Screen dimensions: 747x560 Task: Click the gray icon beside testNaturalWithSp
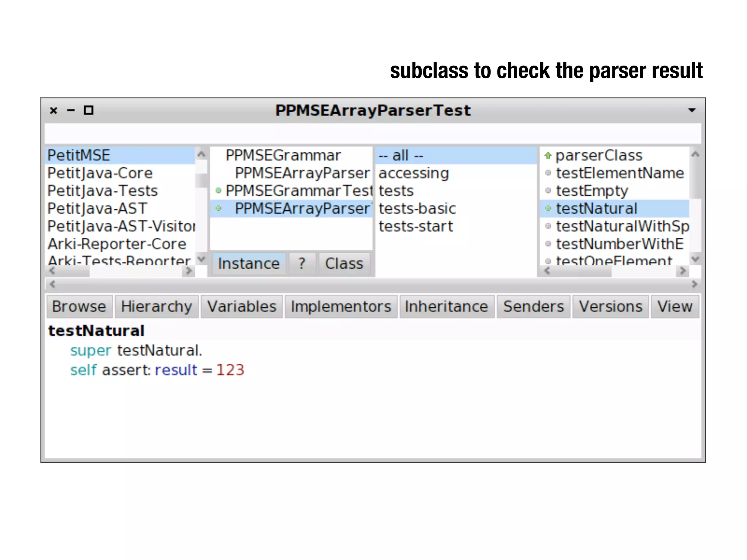point(548,226)
